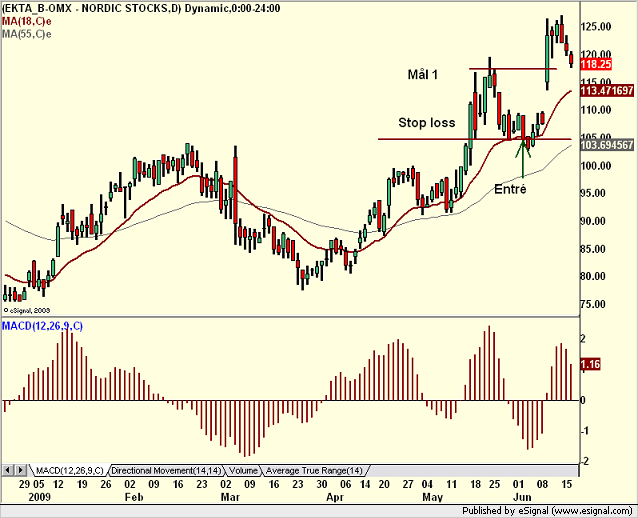Select the Jun month label on time axis
This screenshot has width=638, height=518.
point(522,497)
